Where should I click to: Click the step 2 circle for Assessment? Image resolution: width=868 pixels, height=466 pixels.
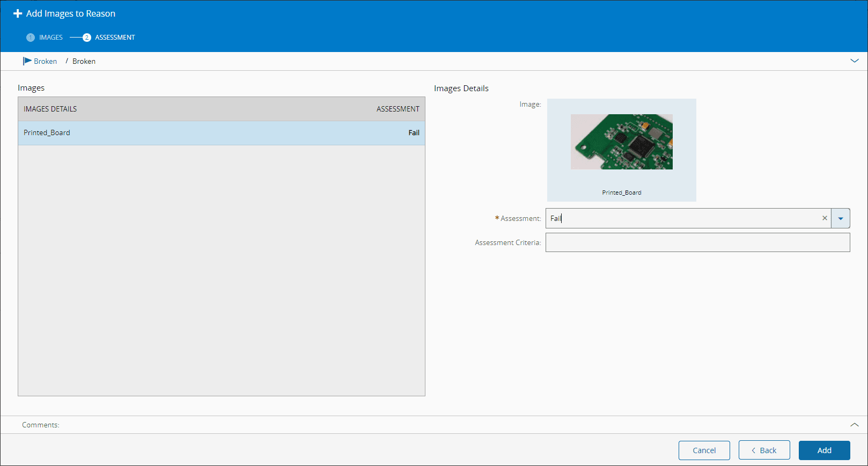(86, 38)
